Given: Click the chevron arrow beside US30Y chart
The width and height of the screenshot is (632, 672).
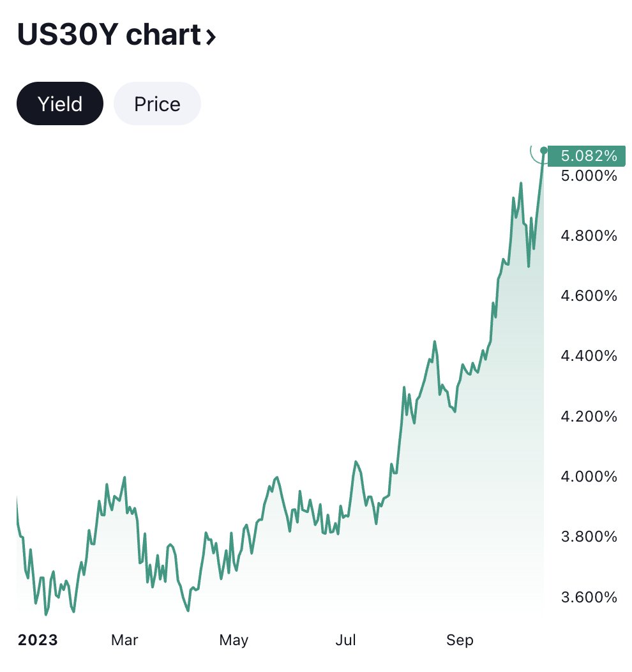Looking at the screenshot, I should [211, 37].
